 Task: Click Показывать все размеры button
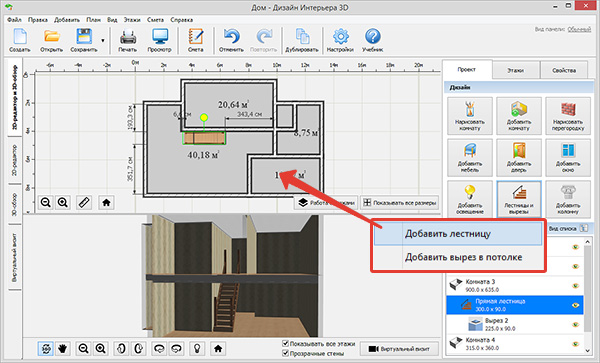pos(400,203)
